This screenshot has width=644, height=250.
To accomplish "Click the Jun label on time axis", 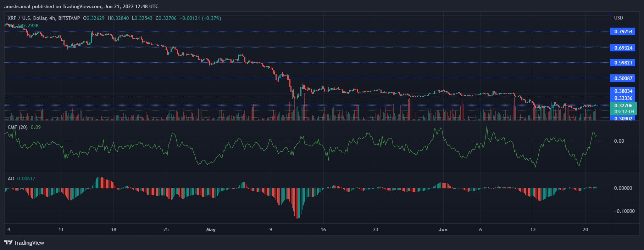I will (443, 229).
